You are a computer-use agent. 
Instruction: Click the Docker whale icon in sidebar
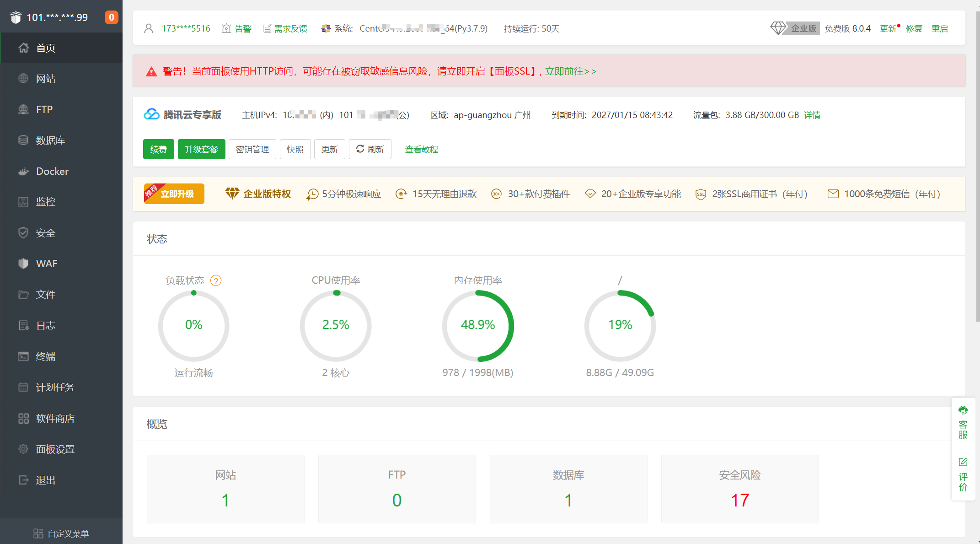click(x=23, y=172)
